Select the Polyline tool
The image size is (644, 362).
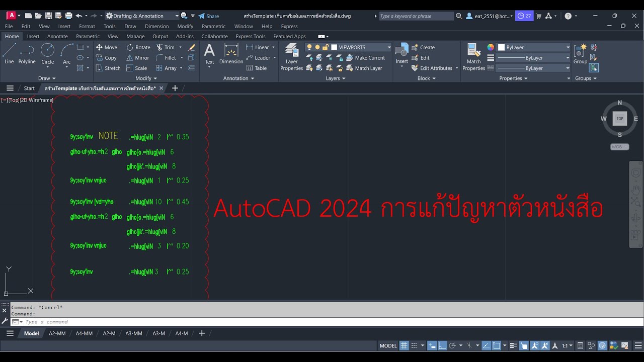pos(27,54)
